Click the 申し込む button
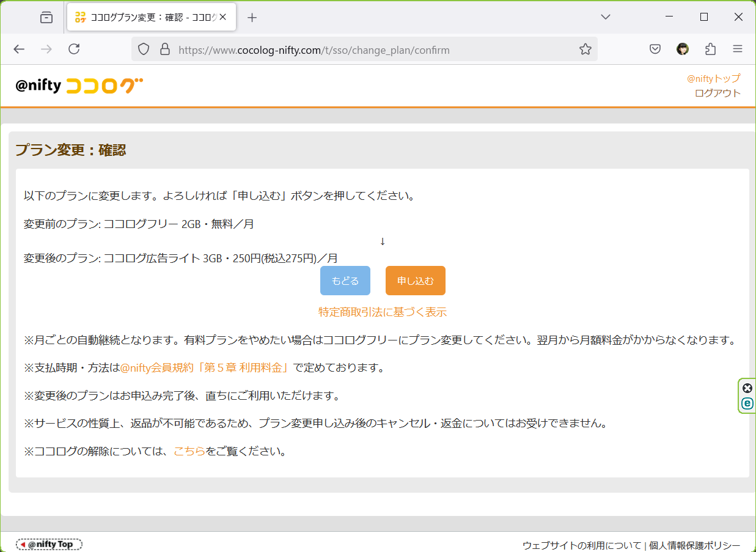 tap(416, 281)
